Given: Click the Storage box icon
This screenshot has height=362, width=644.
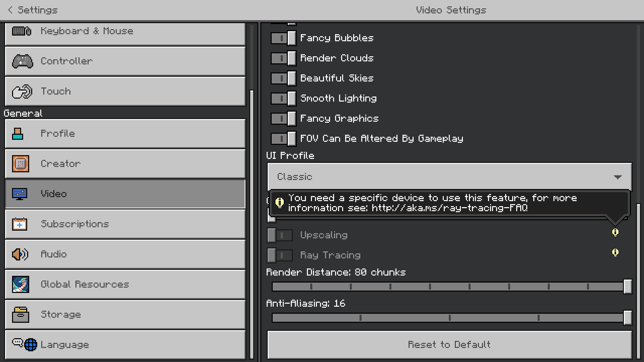Looking at the screenshot, I should point(20,315).
